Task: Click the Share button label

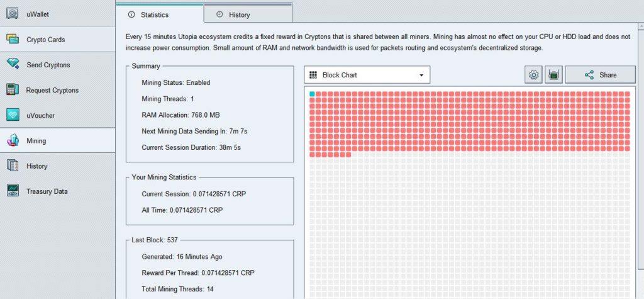Action: (x=608, y=75)
